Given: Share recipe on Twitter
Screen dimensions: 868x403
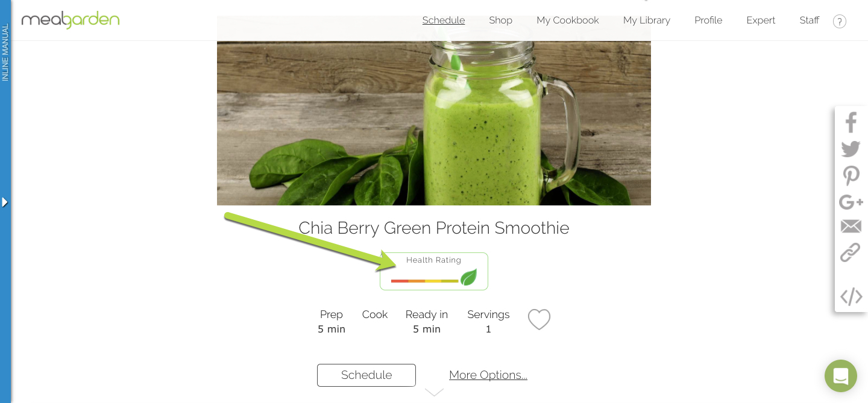Looking at the screenshot, I should pos(851,149).
